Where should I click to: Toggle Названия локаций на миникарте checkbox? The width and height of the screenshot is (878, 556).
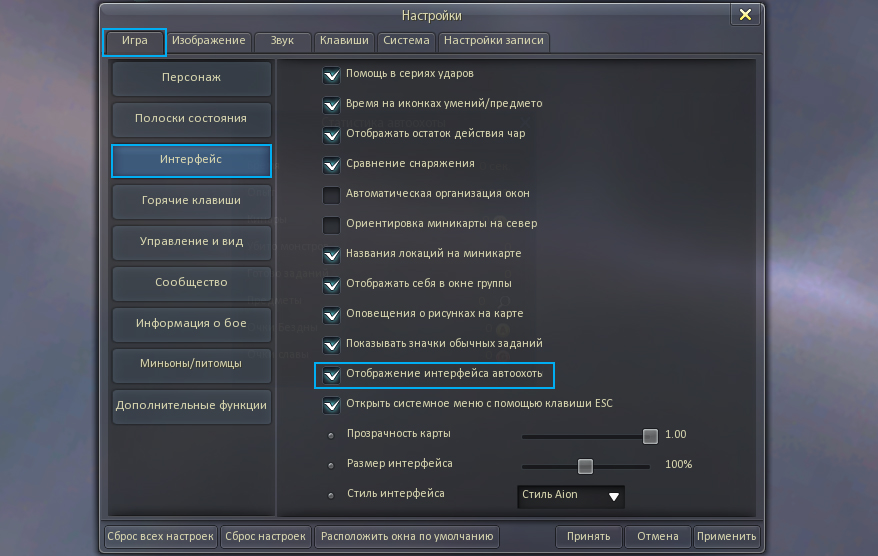(x=332, y=254)
